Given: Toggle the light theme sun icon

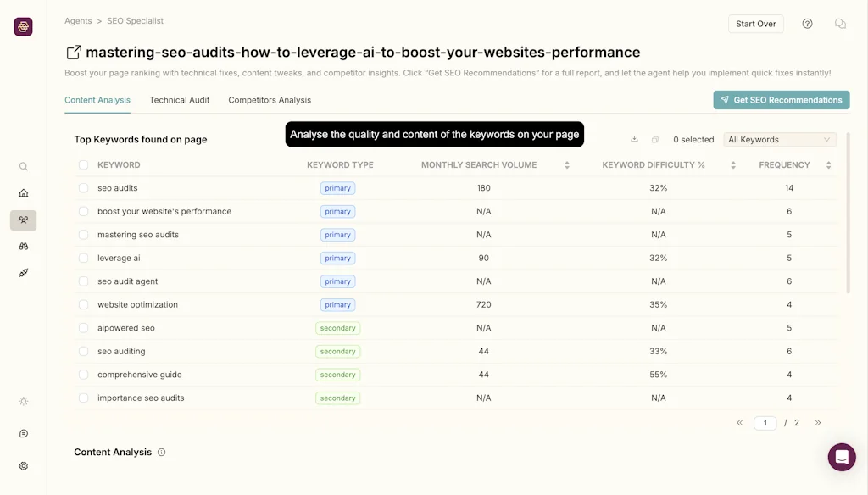Looking at the screenshot, I should click(24, 401).
